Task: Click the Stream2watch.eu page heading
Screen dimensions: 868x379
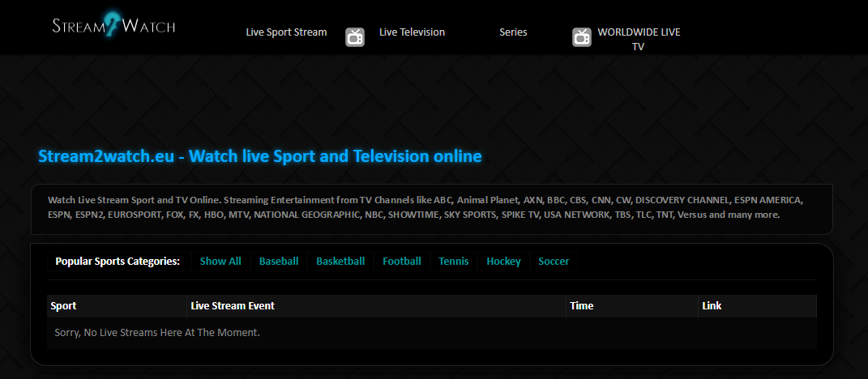Action: pyautogui.click(x=259, y=156)
